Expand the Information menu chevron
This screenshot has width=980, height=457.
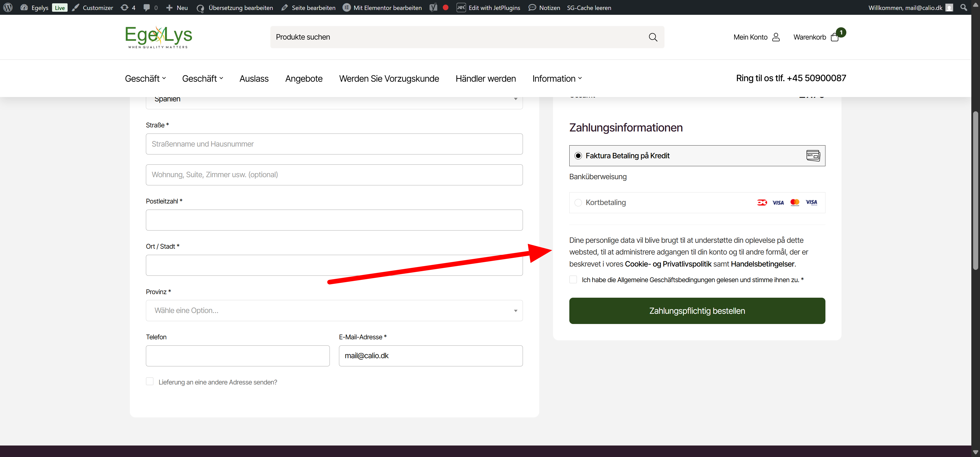click(x=580, y=78)
